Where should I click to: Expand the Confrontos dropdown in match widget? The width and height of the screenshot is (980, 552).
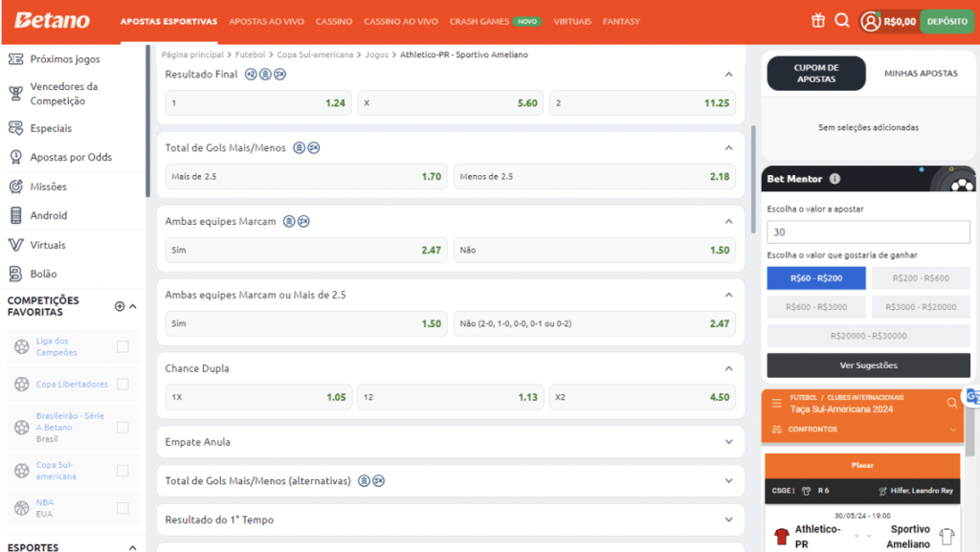point(952,430)
